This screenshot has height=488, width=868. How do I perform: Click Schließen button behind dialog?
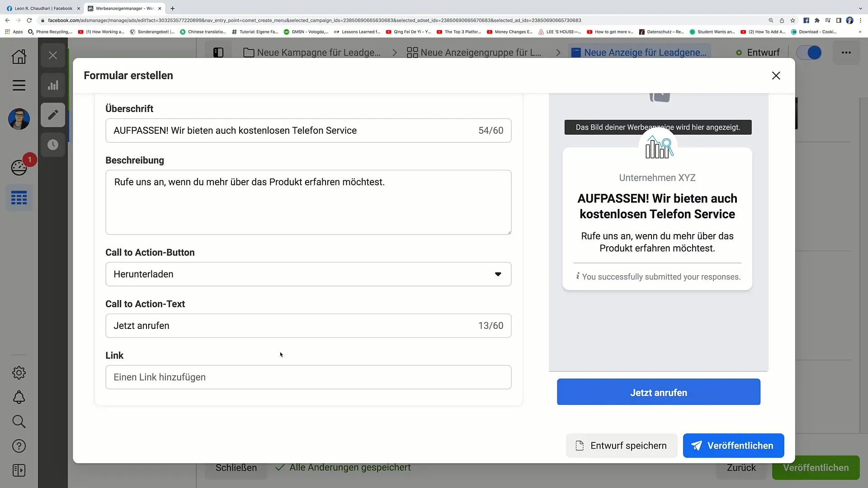click(x=236, y=468)
